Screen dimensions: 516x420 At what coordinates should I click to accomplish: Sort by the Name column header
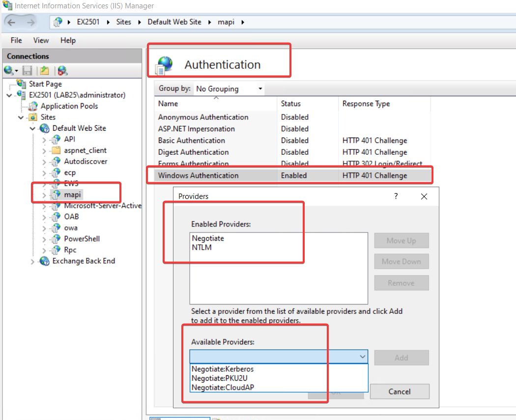point(216,104)
